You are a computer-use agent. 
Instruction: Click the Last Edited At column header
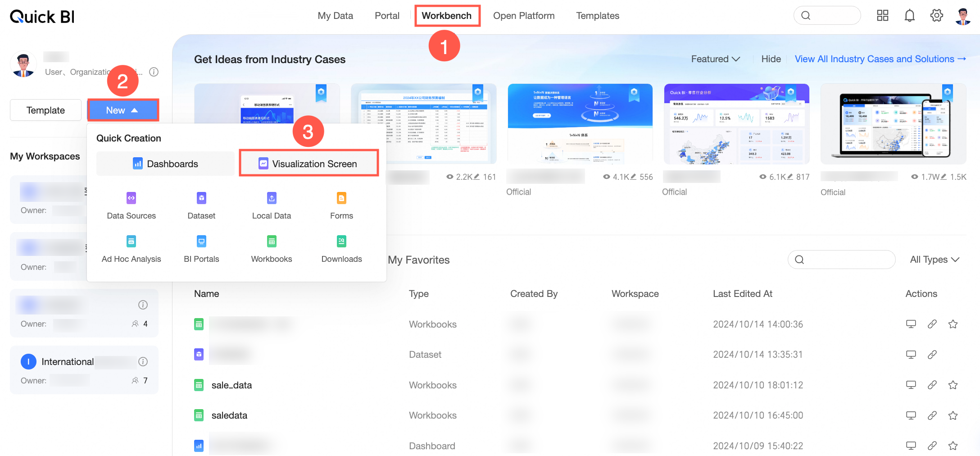coord(743,294)
